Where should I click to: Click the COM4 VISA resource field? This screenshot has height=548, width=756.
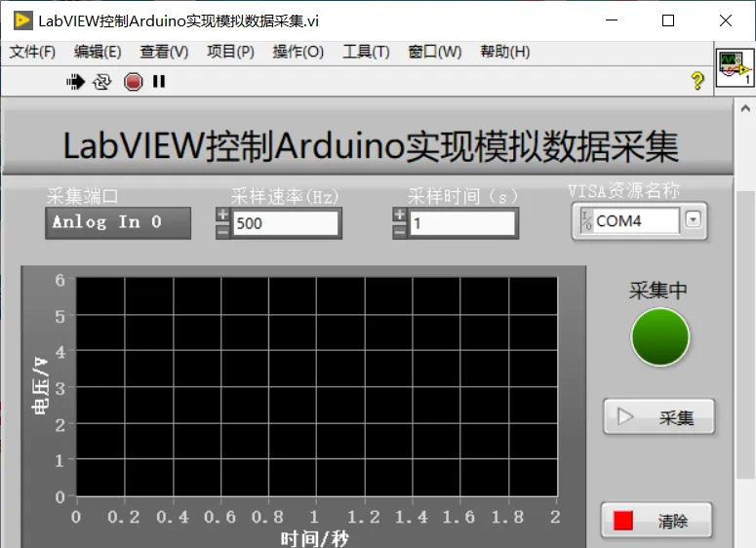click(635, 221)
